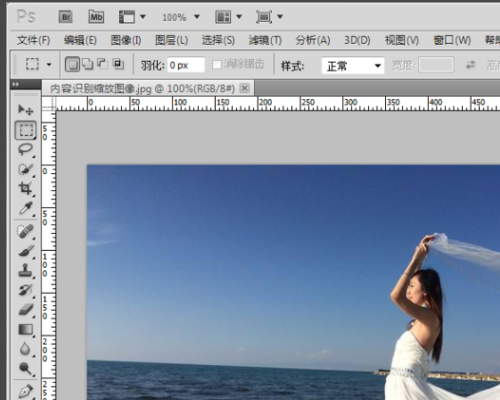Select the Subtract from selection mode

[x=103, y=64]
